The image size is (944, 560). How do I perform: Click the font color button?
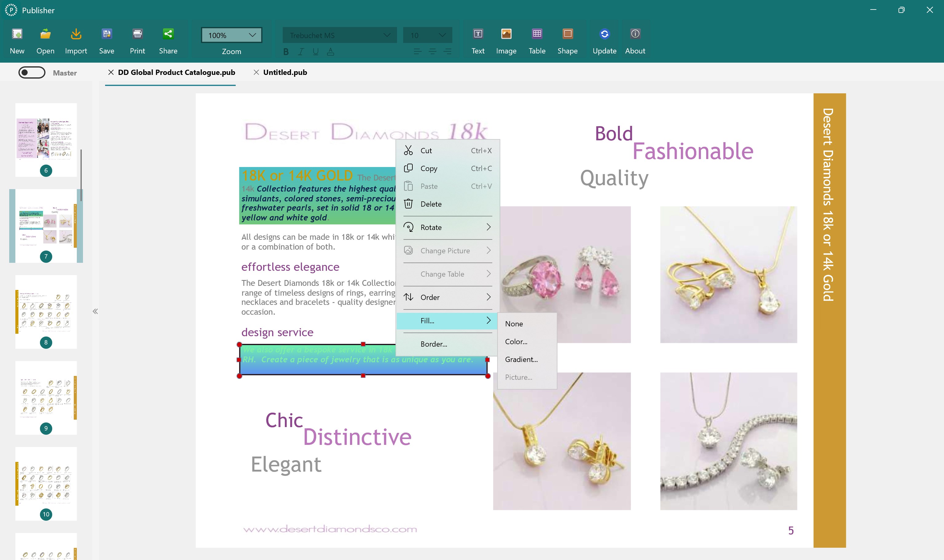tap(331, 52)
